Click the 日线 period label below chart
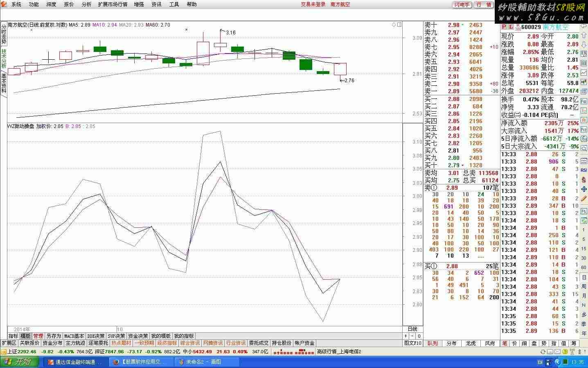The height and width of the screenshot is (368, 588). (x=412, y=329)
